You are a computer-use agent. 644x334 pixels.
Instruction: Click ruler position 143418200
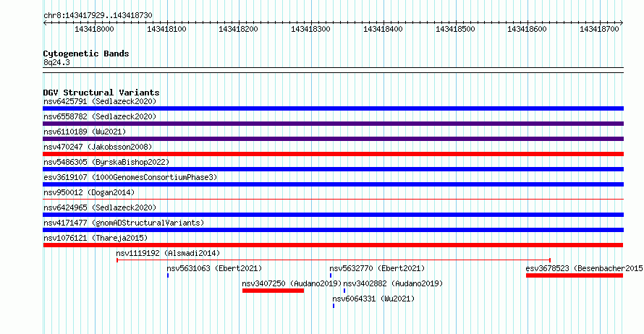point(238,29)
